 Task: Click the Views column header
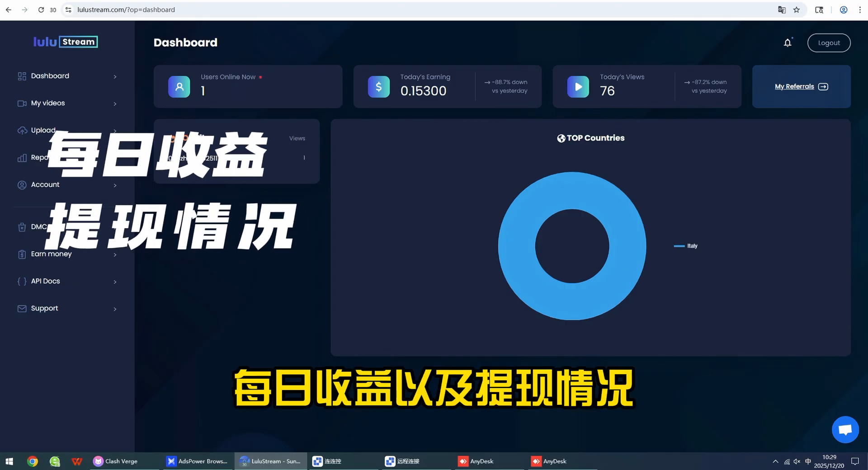297,138
